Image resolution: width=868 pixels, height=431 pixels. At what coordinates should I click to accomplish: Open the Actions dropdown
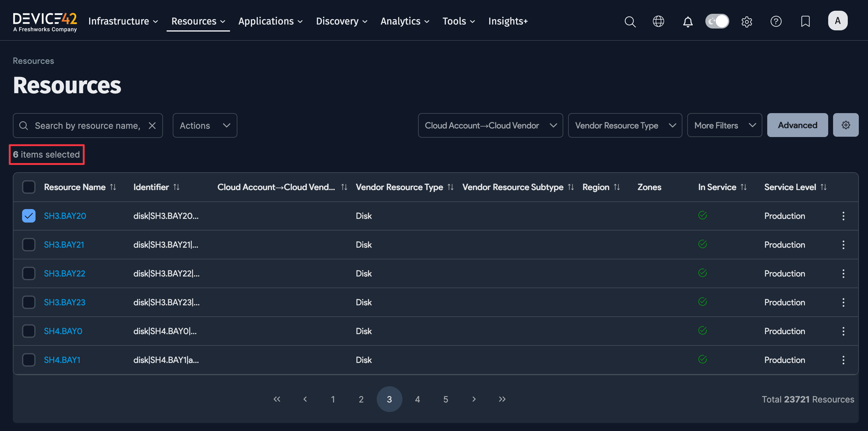[x=205, y=125]
